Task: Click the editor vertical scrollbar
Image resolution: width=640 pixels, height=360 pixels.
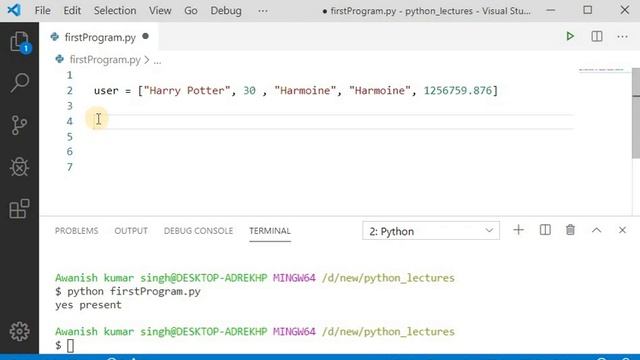Action: pos(636,113)
